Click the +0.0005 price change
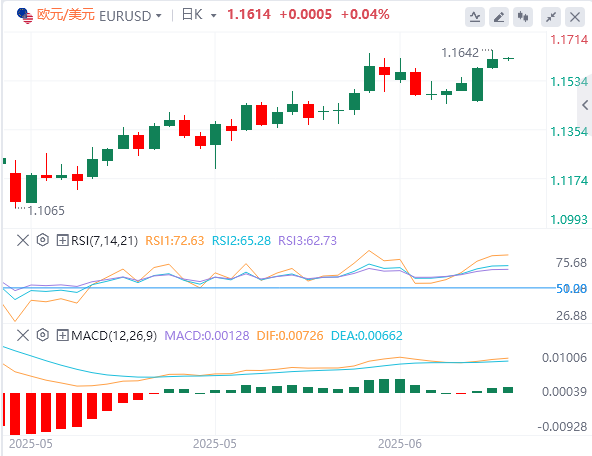Viewport: 592px width, 456px height. 305,15
